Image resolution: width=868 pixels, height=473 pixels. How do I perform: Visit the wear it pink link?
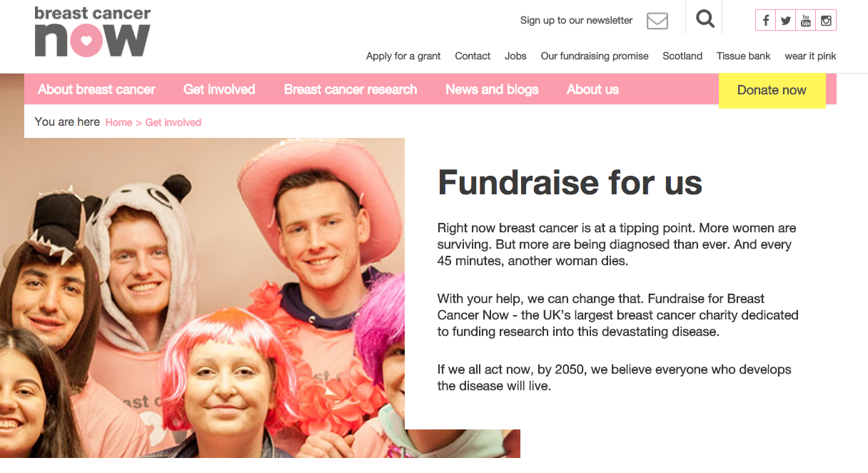point(810,56)
